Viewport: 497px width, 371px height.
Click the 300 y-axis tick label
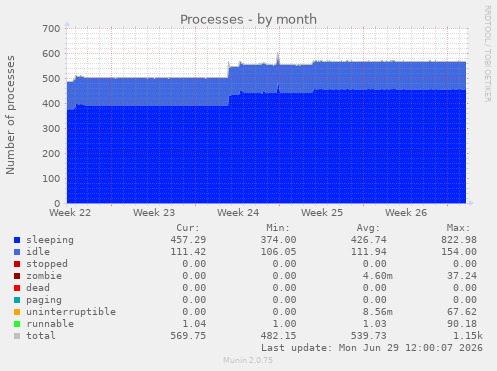[51, 129]
